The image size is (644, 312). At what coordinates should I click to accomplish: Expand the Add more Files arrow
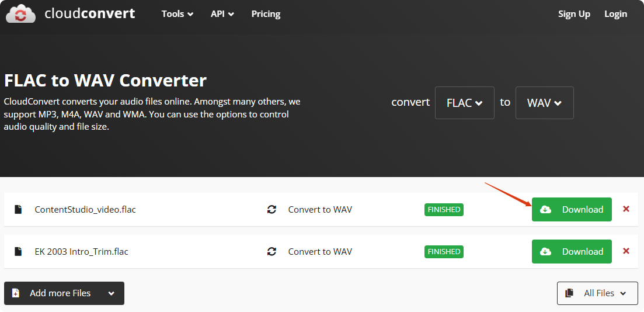112,293
